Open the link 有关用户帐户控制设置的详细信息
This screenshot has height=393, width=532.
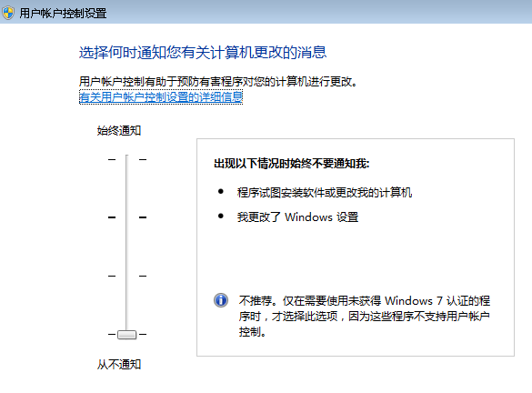(161, 97)
